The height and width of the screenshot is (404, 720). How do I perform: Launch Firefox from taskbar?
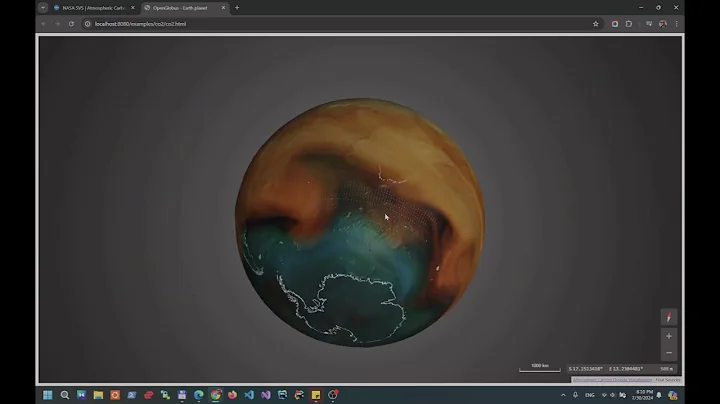coord(232,395)
